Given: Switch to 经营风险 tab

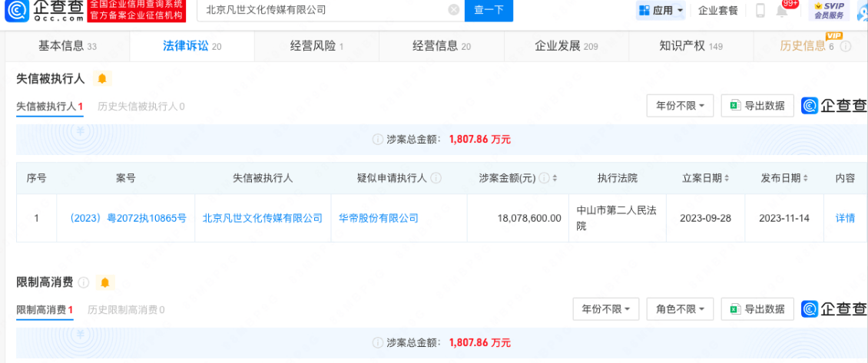Looking at the screenshot, I should click(x=316, y=47).
